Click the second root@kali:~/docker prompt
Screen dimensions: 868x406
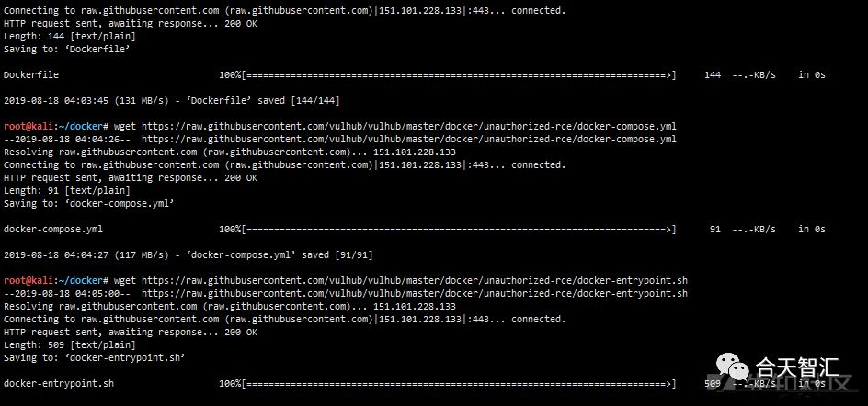pyautogui.click(x=57, y=280)
